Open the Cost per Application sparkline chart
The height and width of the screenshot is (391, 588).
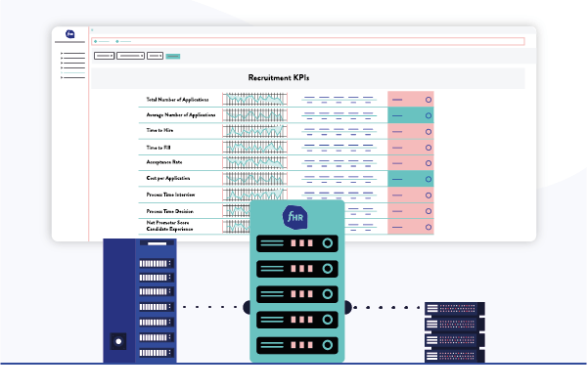coord(254,179)
